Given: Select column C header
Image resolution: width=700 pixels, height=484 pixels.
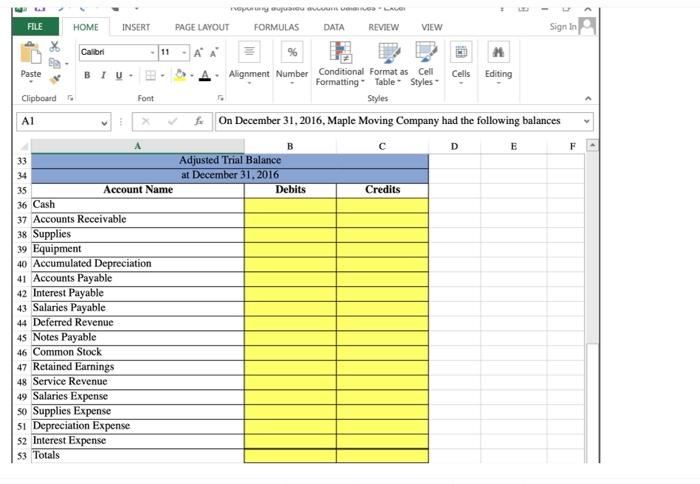Looking at the screenshot, I should click(x=382, y=146).
